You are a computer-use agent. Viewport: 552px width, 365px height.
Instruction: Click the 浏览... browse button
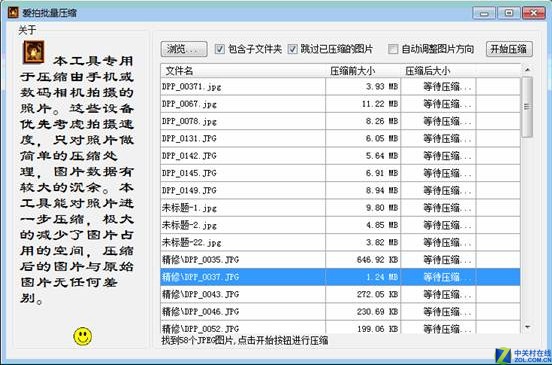tap(184, 49)
